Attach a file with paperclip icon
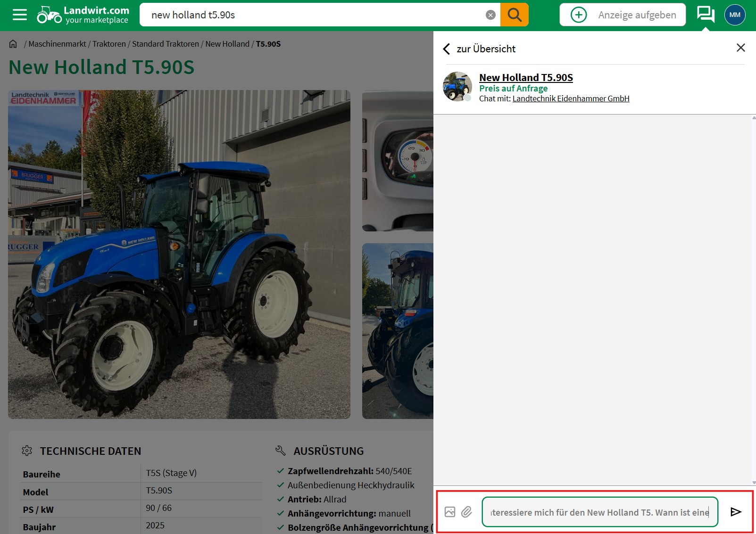Image resolution: width=756 pixels, height=534 pixels. point(466,512)
